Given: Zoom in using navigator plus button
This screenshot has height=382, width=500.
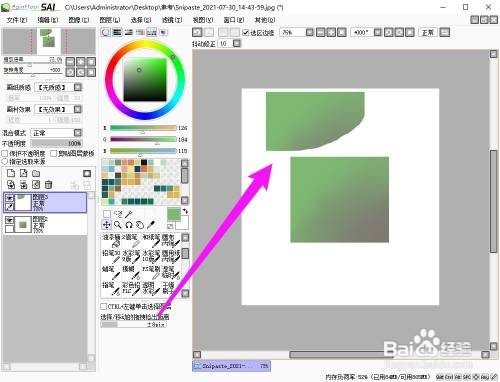Looking at the screenshot, I should tap(81, 61).
